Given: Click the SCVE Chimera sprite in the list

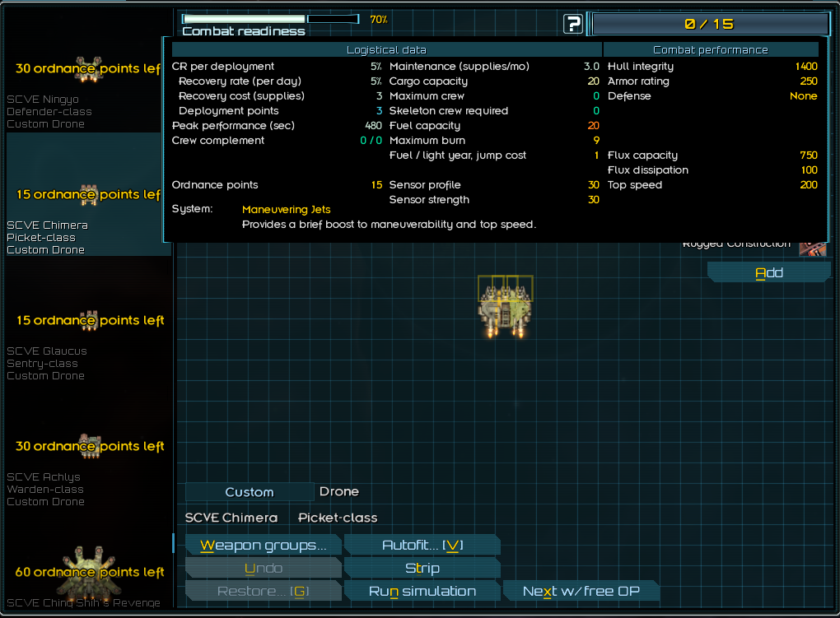Looking at the screenshot, I should tap(88, 194).
